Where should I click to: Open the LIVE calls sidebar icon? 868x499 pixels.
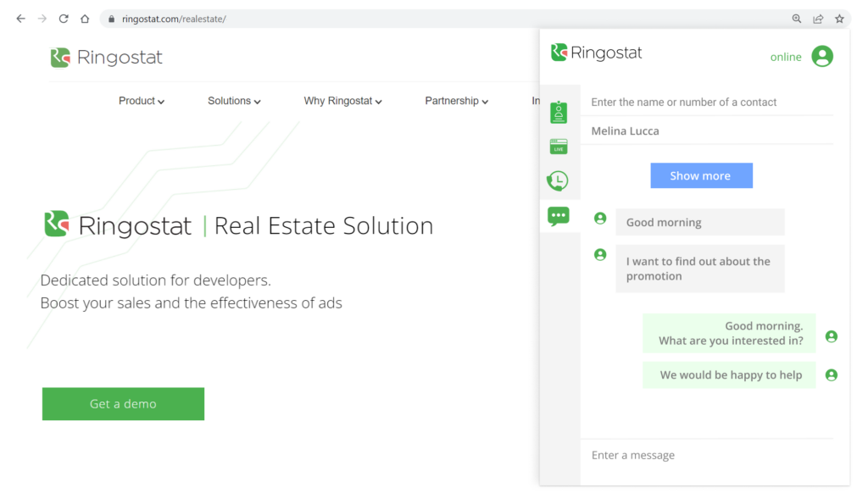(x=558, y=147)
